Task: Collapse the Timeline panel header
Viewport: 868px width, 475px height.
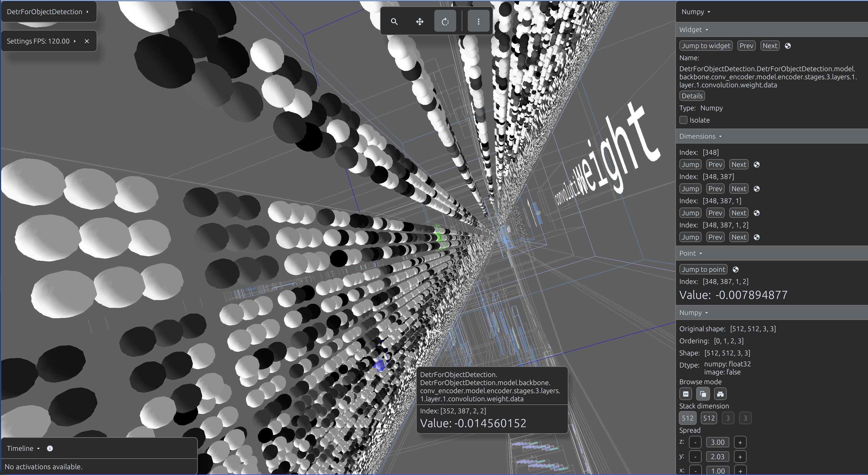Action: coord(23,448)
